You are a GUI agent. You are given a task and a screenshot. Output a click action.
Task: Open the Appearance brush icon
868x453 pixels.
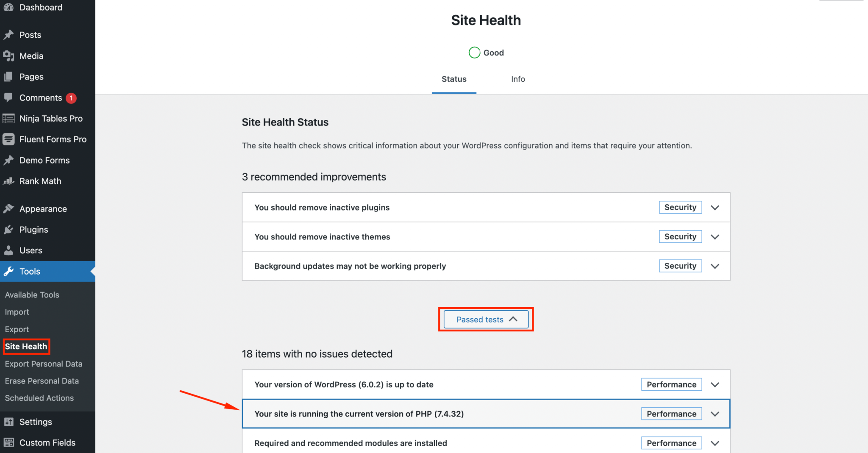pos(8,208)
